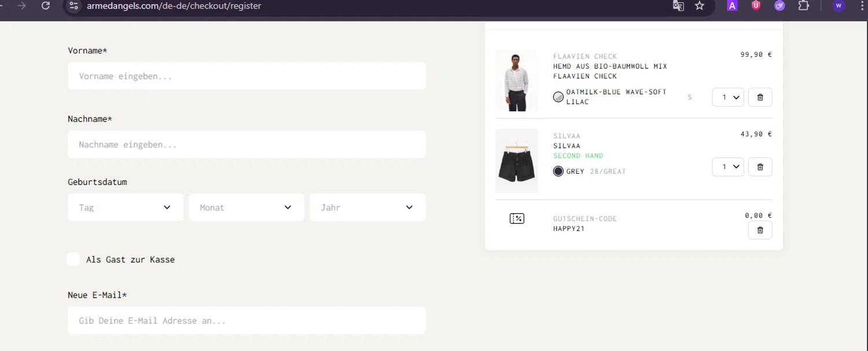
Task: Click the 'GUTSCHEIN-CODE' label
Action: click(x=585, y=219)
